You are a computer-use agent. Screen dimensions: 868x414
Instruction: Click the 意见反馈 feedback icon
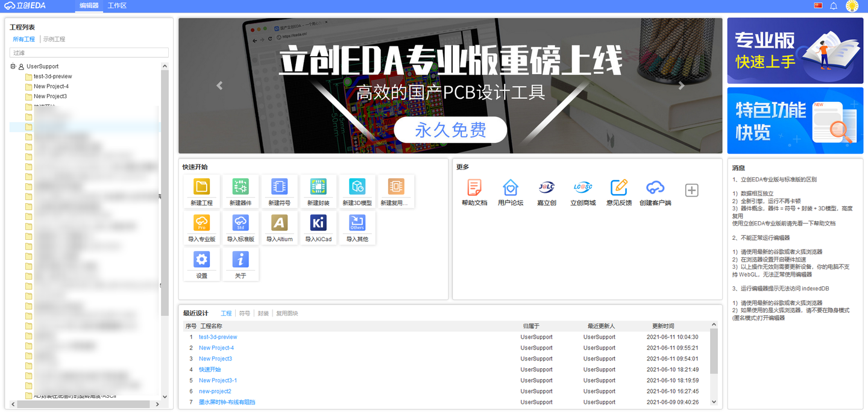pos(619,187)
